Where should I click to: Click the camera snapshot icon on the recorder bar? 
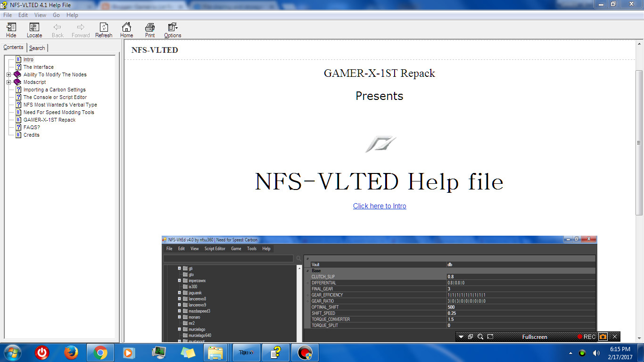(x=604, y=337)
